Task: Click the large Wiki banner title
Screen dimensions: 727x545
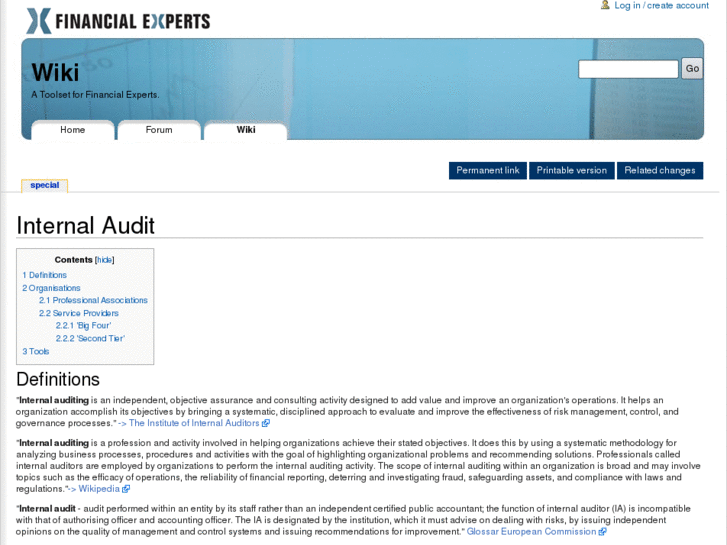Action: click(55, 72)
